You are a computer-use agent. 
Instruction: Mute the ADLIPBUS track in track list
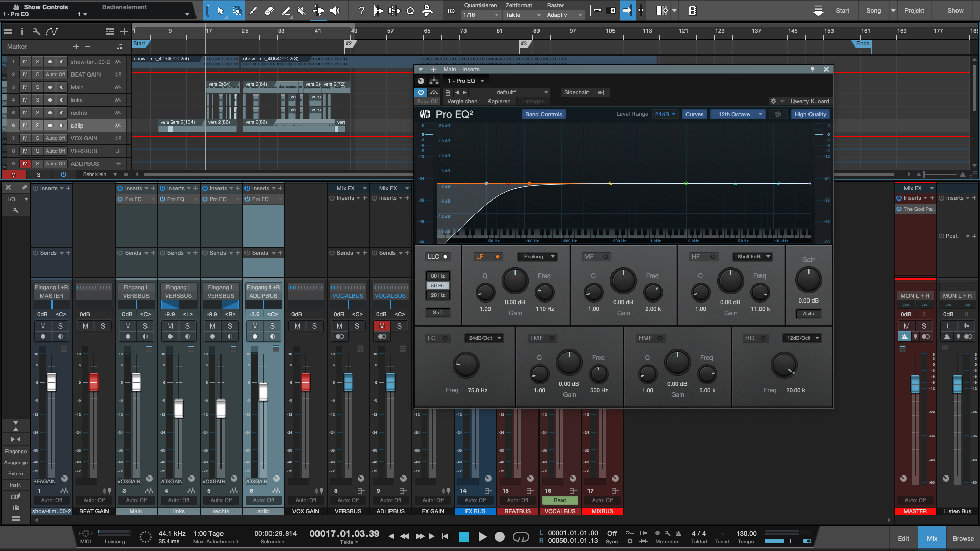click(25, 164)
